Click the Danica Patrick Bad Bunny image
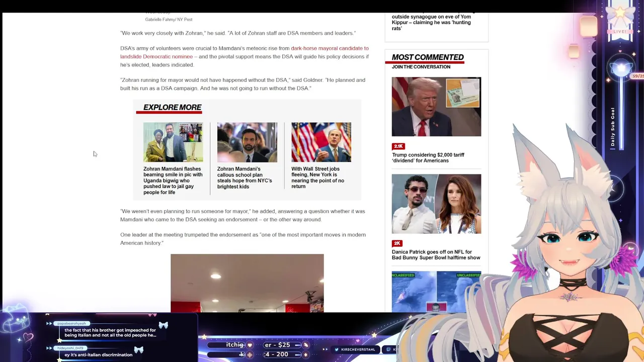This screenshot has width=644, height=362. pyautogui.click(x=436, y=204)
